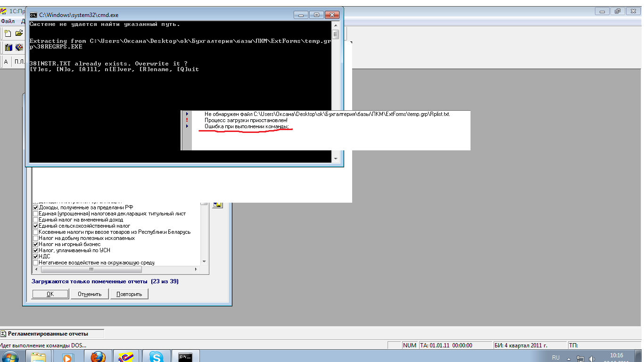Image resolution: width=644 pixels, height=362 pixels.
Task: Click the 'Ошибка при выполнении команды' message line
Action: pyautogui.click(x=247, y=126)
